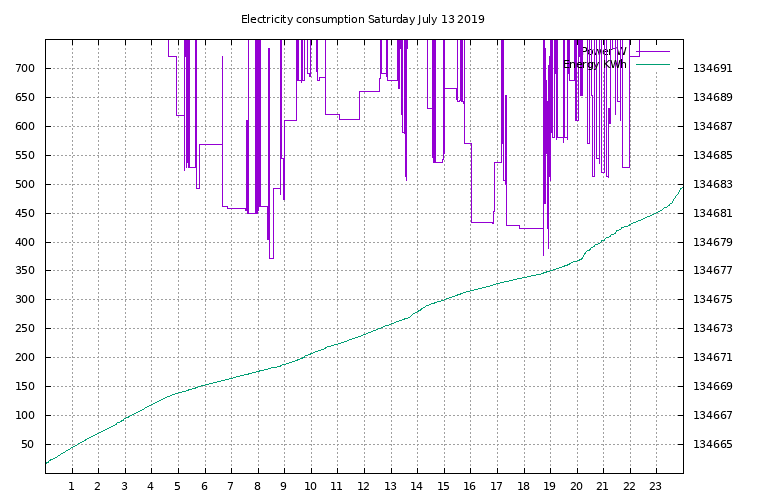This screenshot has width=768, height=500.
Task: Pick hour label '23' on the x-axis
Action: click(x=655, y=486)
